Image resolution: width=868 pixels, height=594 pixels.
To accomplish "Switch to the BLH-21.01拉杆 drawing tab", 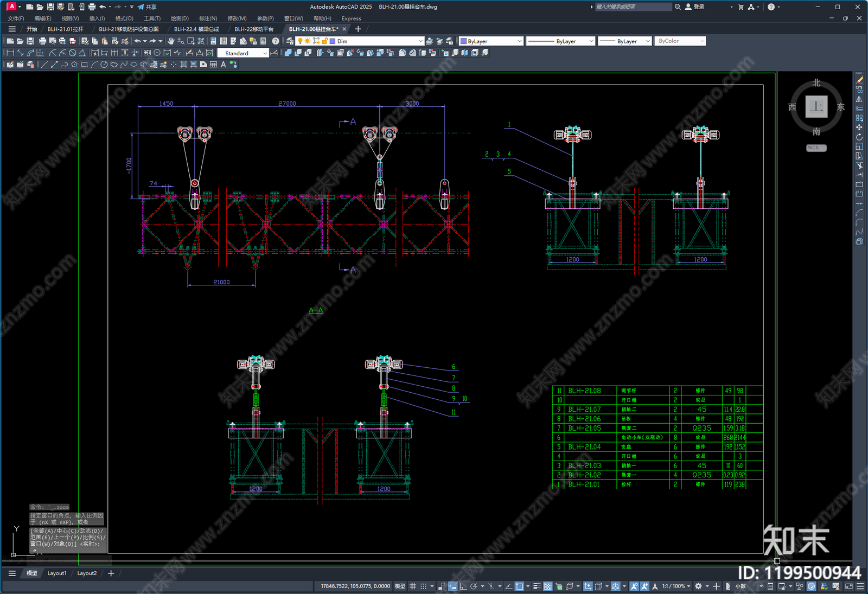I will click(65, 29).
